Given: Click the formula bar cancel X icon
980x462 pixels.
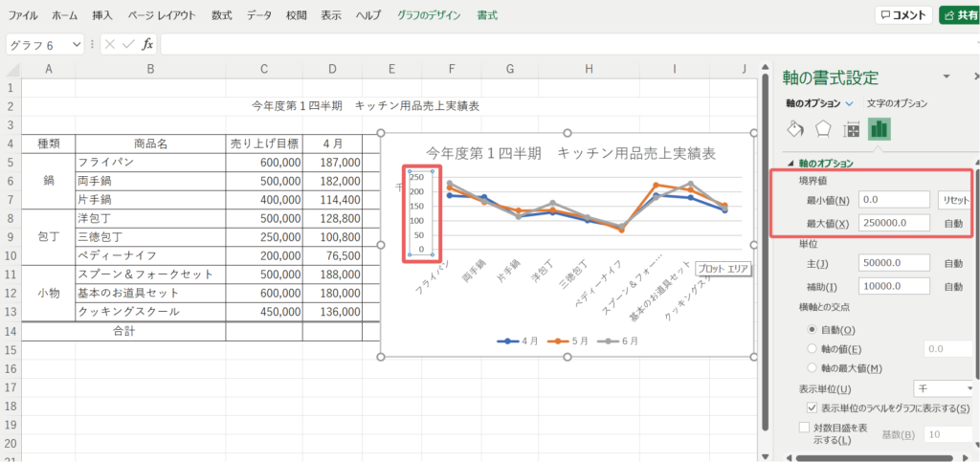Looking at the screenshot, I should pos(110,44).
